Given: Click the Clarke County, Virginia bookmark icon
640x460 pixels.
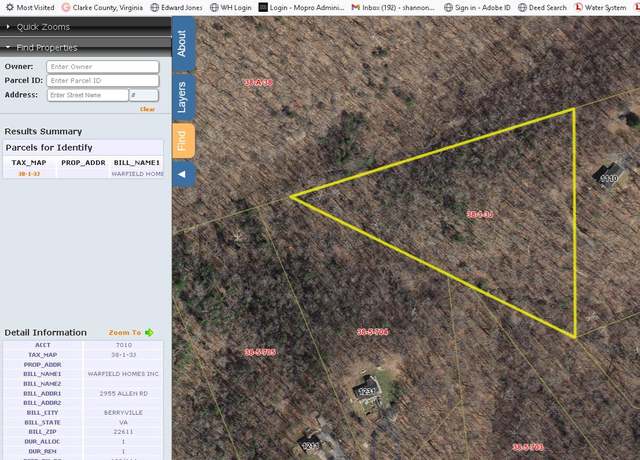Looking at the screenshot, I should (66, 7).
